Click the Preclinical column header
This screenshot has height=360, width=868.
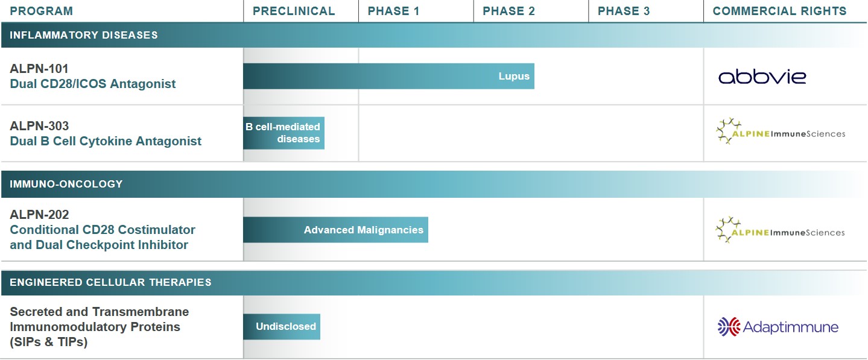pyautogui.click(x=294, y=11)
